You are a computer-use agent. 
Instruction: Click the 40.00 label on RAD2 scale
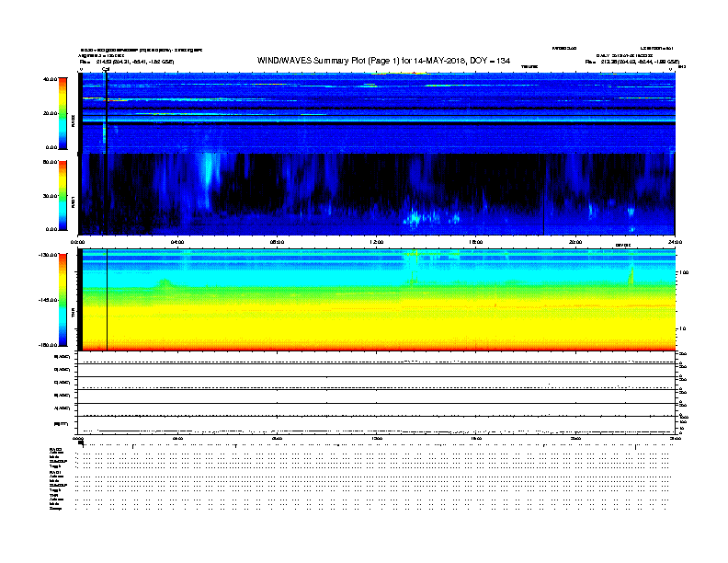tap(51, 79)
